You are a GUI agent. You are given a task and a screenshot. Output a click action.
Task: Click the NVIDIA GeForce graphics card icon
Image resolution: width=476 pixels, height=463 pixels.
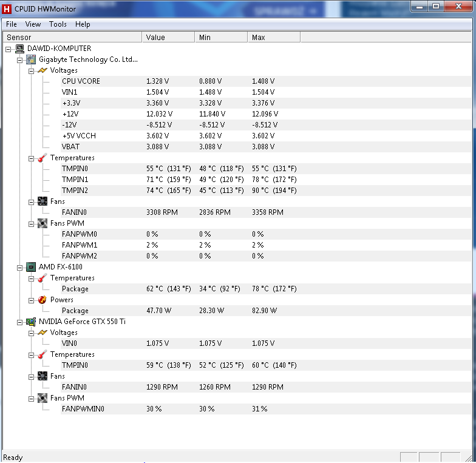pyautogui.click(x=31, y=322)
